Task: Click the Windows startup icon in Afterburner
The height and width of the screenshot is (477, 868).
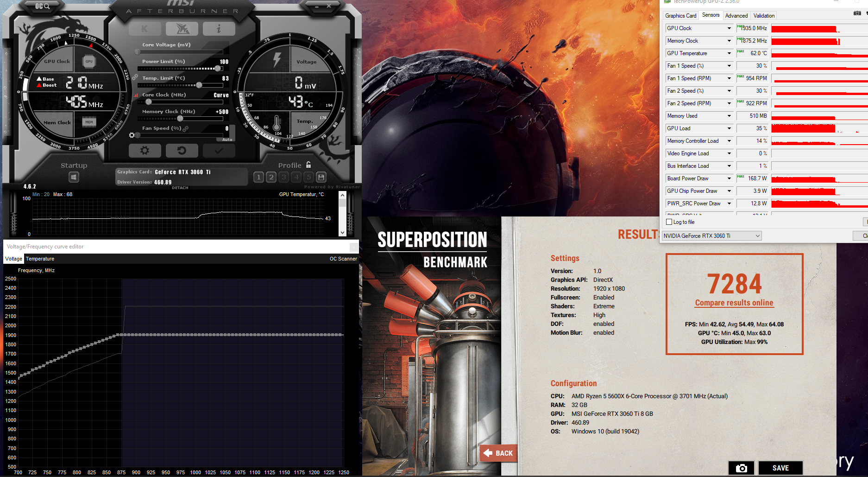Action: pyautogui.click(x=74, y=177)
